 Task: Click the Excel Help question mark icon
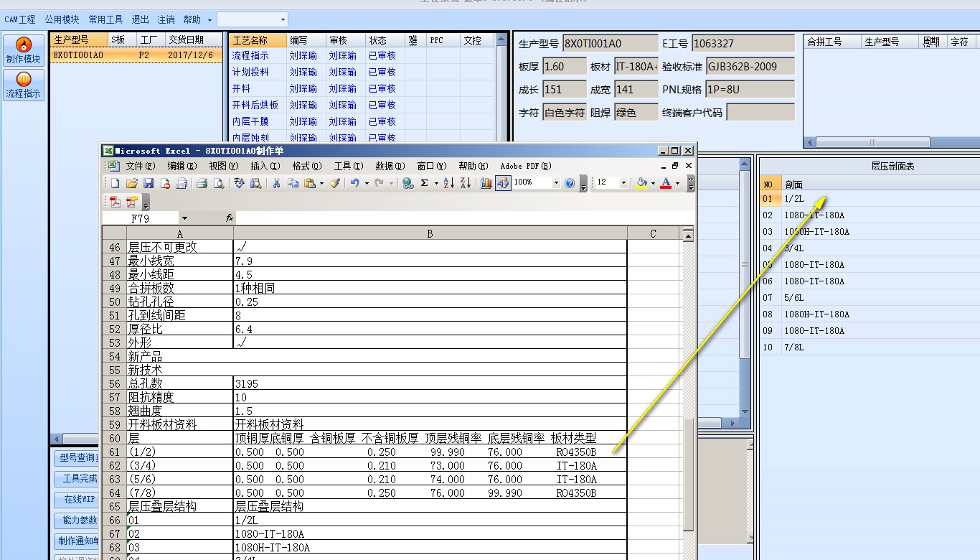tap(570, 183)
